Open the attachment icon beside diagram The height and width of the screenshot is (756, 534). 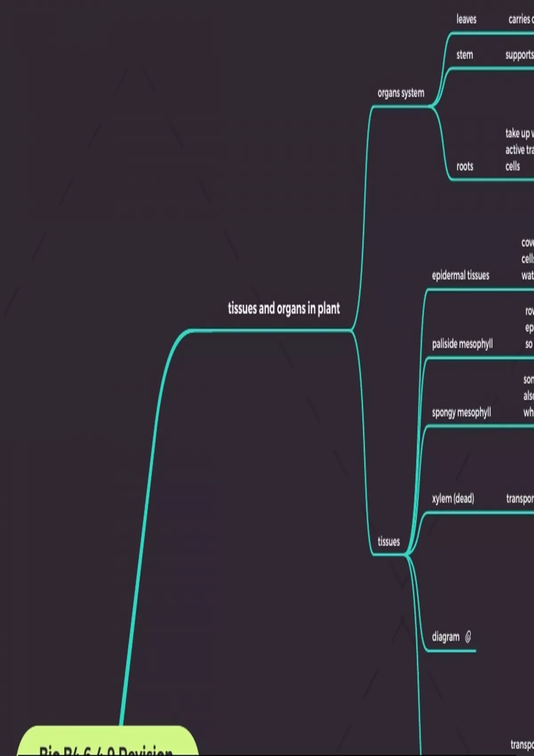468,637
